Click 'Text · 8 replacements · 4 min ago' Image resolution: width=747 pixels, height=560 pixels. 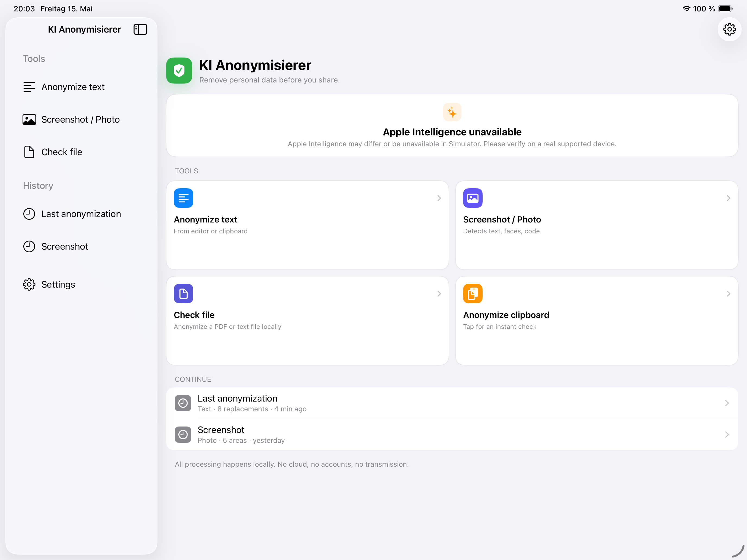point(252,409)
